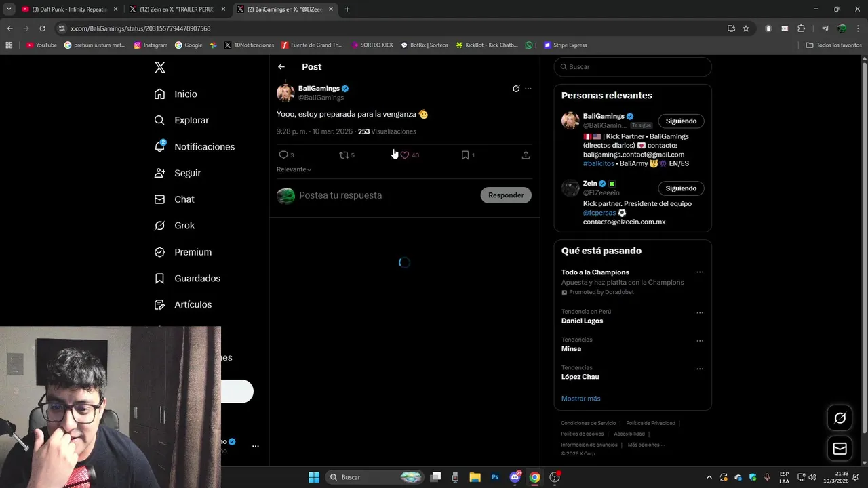Image resolution: width=868 pixels, height=488 pixels.
Task: Open options for Todo a la Champions trend
Action: (700, 272)
